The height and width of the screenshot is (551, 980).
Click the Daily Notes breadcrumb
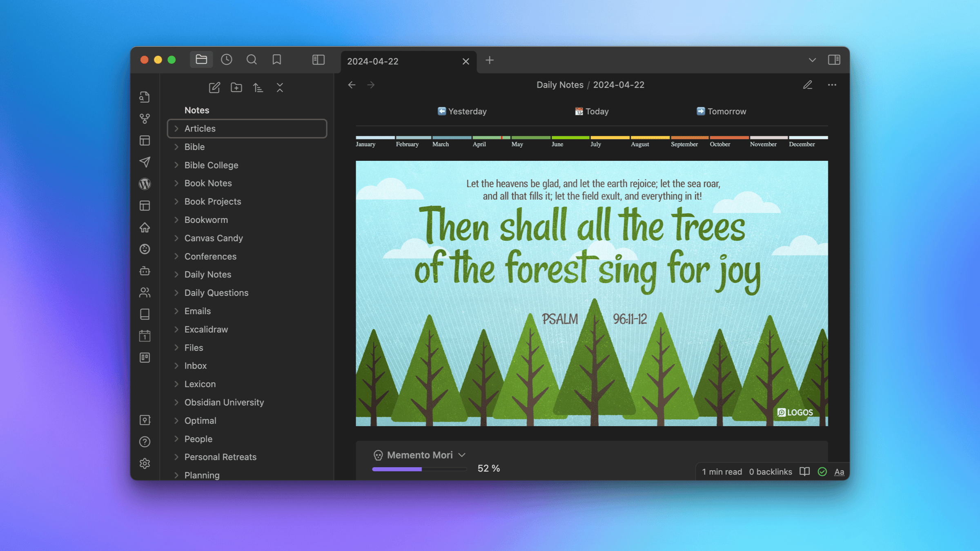(x=560, y=85)
